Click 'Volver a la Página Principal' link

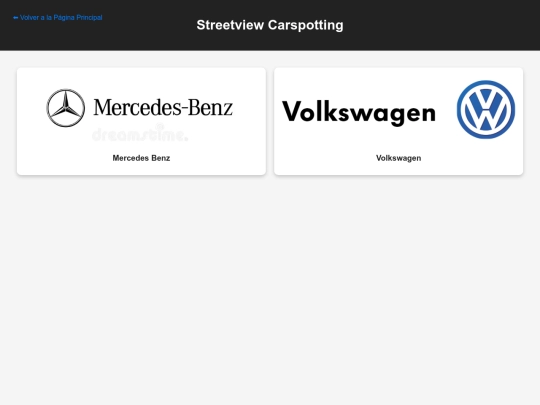(58, 18)
